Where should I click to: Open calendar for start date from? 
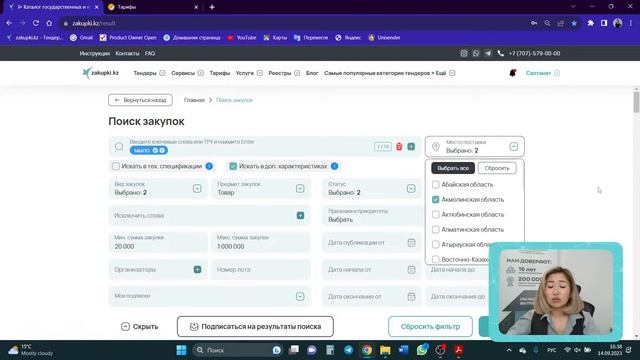coord(411,269)
